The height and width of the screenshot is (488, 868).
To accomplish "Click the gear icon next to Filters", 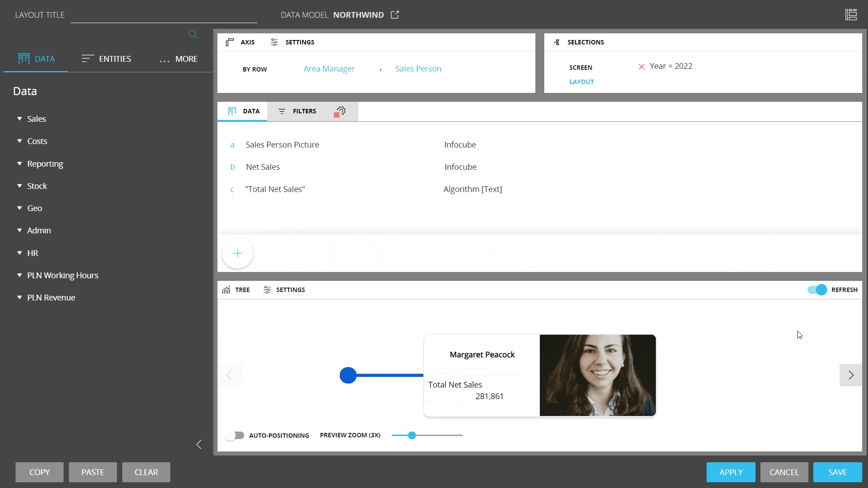I will 341,111.
